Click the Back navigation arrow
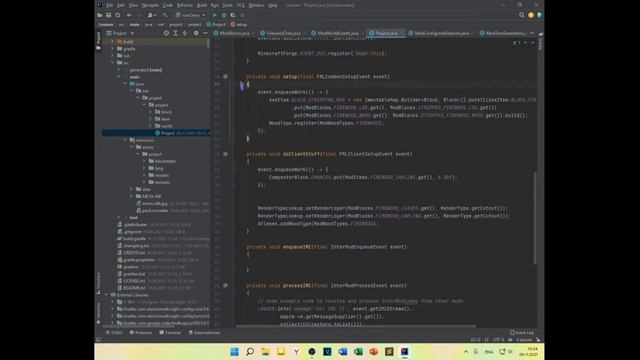 pos(129,15)
